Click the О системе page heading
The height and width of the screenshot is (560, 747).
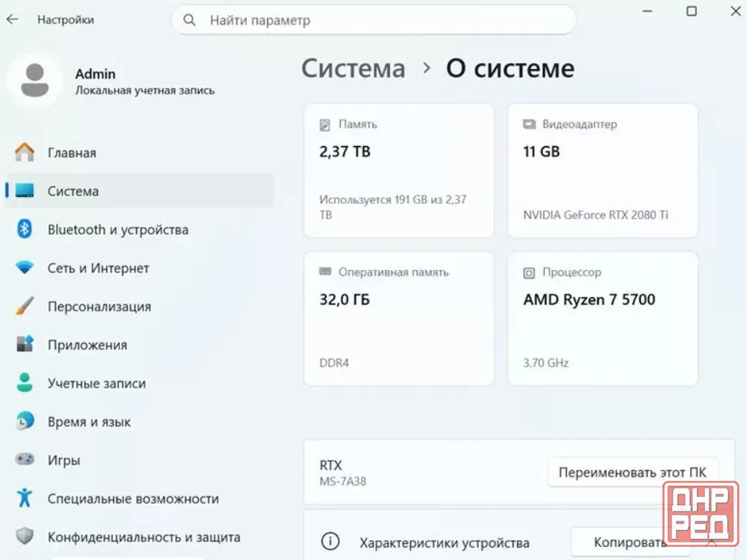[510, 68]
